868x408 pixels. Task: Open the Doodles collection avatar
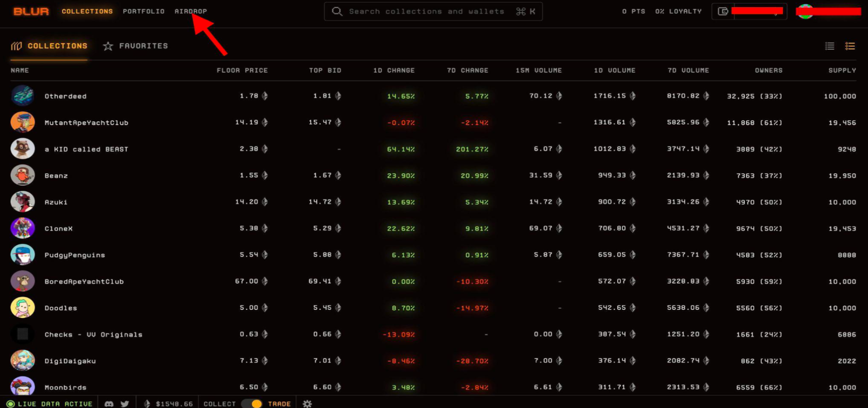(x=23, y=308)
